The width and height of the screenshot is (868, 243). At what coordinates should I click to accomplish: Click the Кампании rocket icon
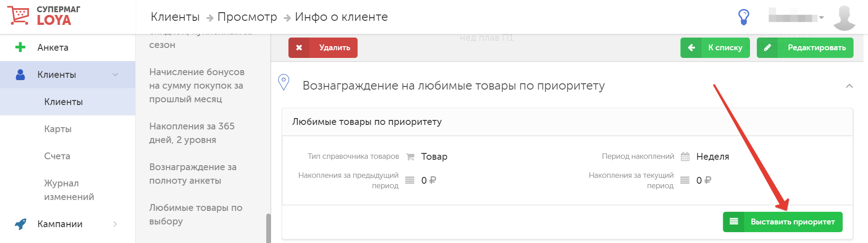click(x=20, y=224)
